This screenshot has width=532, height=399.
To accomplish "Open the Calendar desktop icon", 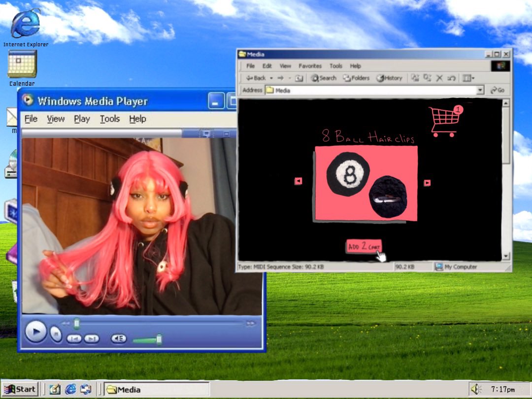I will 22,65.
